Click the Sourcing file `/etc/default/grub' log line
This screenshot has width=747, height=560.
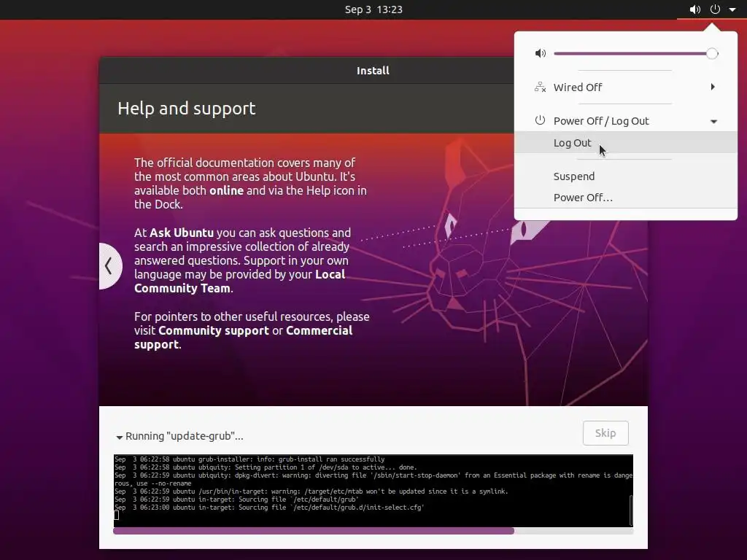point(236,499)
